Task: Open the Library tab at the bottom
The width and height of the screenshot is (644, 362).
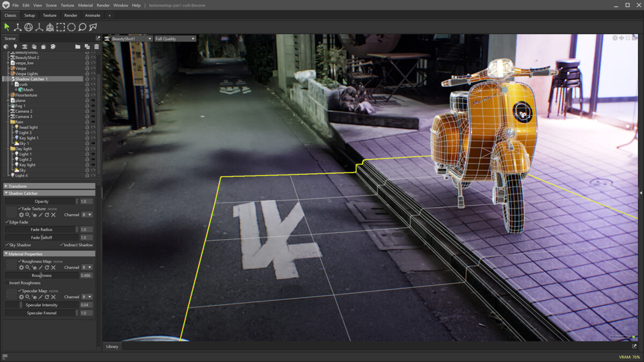Action: [x=112, y=346]
